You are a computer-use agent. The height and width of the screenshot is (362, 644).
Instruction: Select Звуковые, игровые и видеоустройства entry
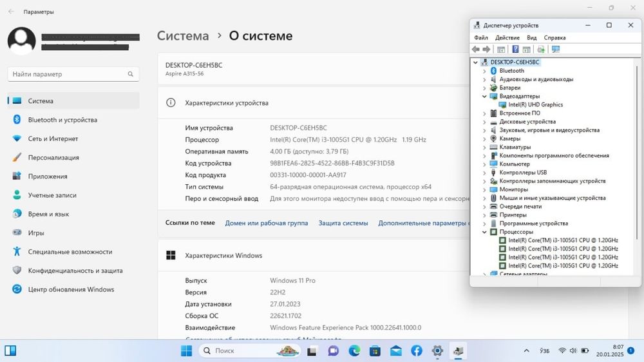pyautogui.click(x=549, y=130)
